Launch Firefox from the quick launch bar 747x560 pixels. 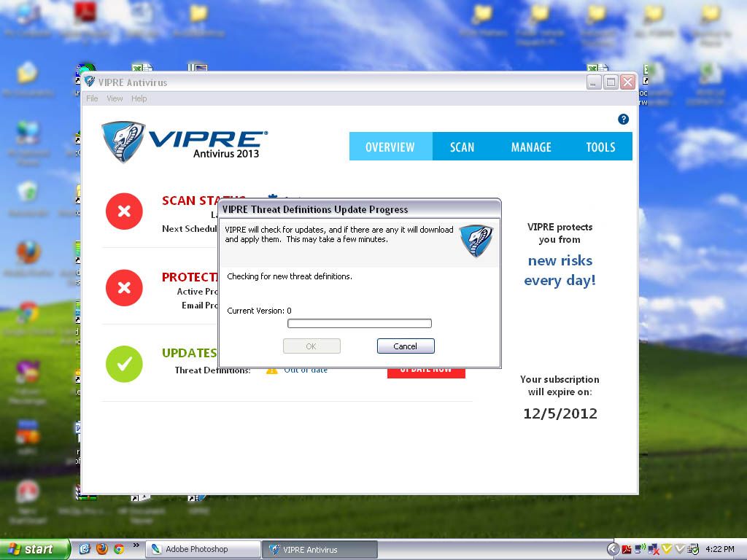click(x=101, y=549)
